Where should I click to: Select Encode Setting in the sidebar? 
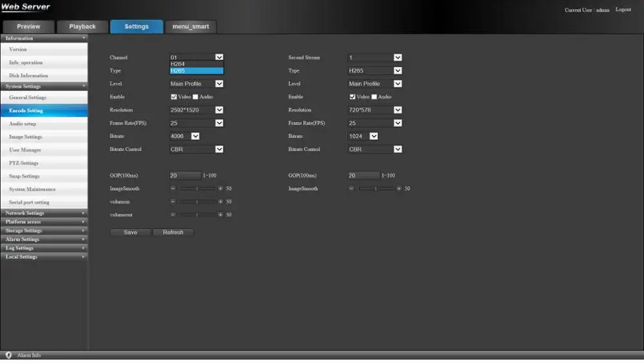[x=44, y=111]
